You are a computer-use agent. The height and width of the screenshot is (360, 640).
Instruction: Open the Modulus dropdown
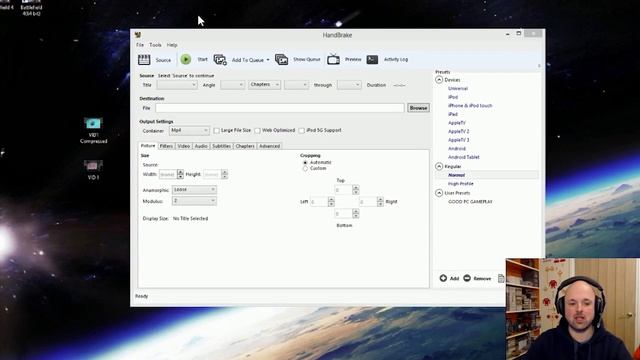click(194, 201)
